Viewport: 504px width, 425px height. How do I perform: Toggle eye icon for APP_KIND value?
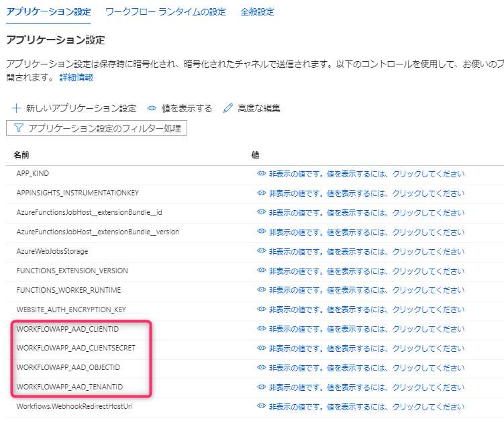pyautogui.click(x=261, y=174)
